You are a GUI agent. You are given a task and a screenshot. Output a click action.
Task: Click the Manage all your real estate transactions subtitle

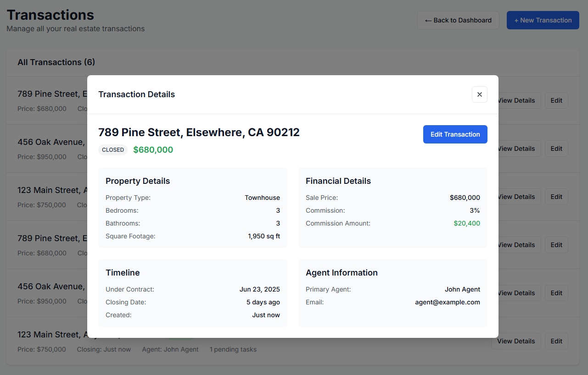pyautogui.click(x=76, y=29)
